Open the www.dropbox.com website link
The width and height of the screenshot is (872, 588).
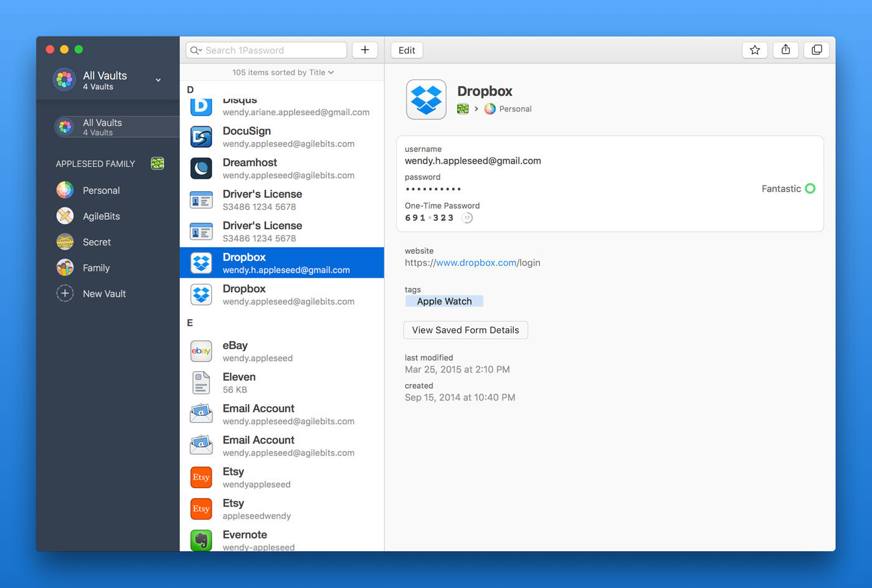tap(476, 263)
